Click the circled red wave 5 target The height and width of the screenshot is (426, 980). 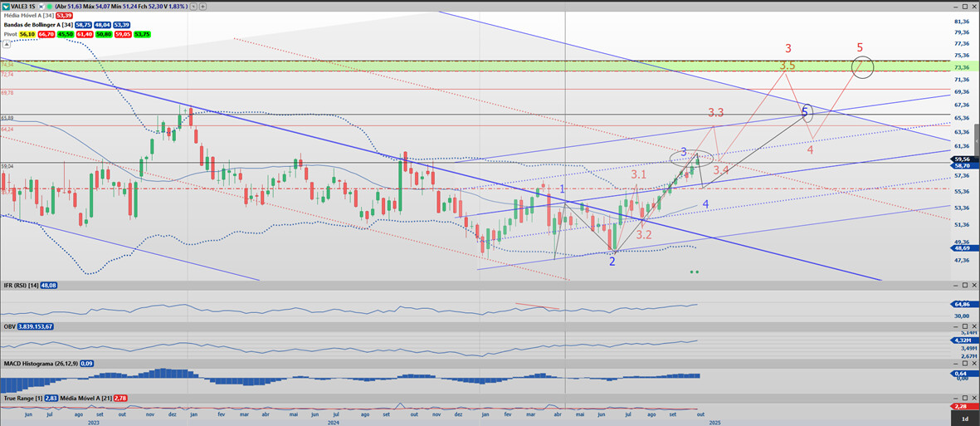coord(862,66)
